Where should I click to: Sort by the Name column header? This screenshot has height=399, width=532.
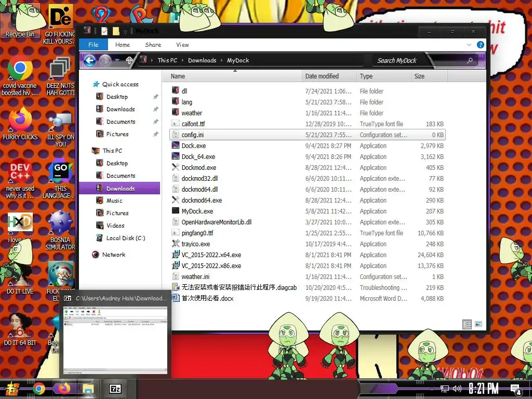[232, 76]
